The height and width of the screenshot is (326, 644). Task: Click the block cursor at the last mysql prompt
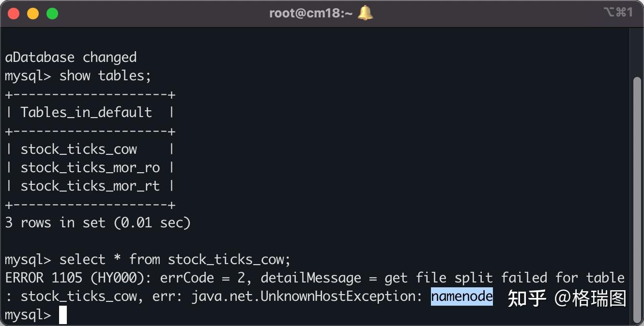coord(63,315)
